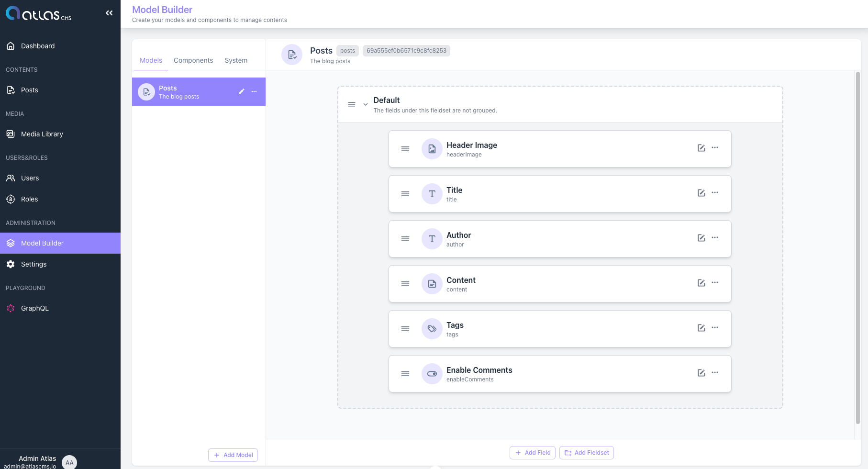The width and height of the screenshot is (868, 469).
Task: Select the GraphQL playground
Action: pyautogui.click(x=34, y=308)
